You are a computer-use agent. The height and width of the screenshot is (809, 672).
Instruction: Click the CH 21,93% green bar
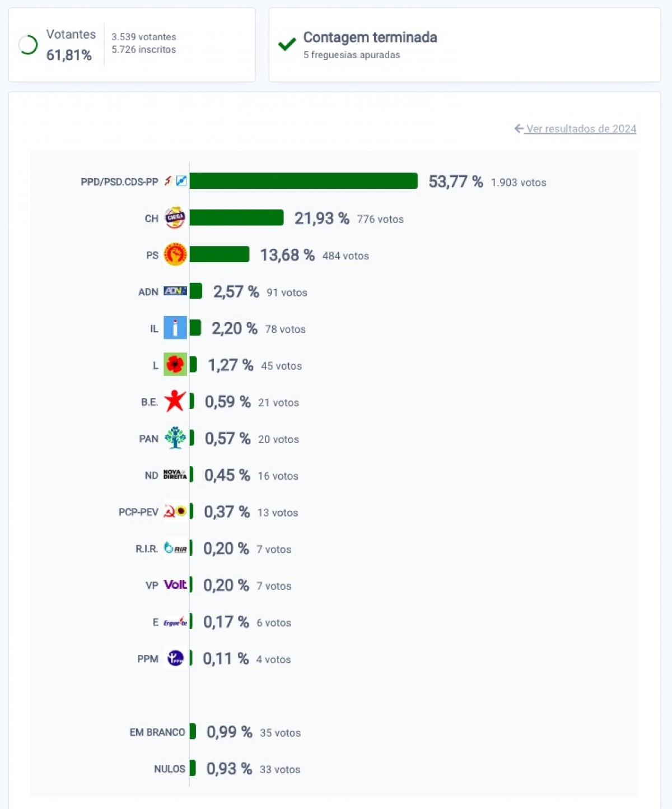236,218
